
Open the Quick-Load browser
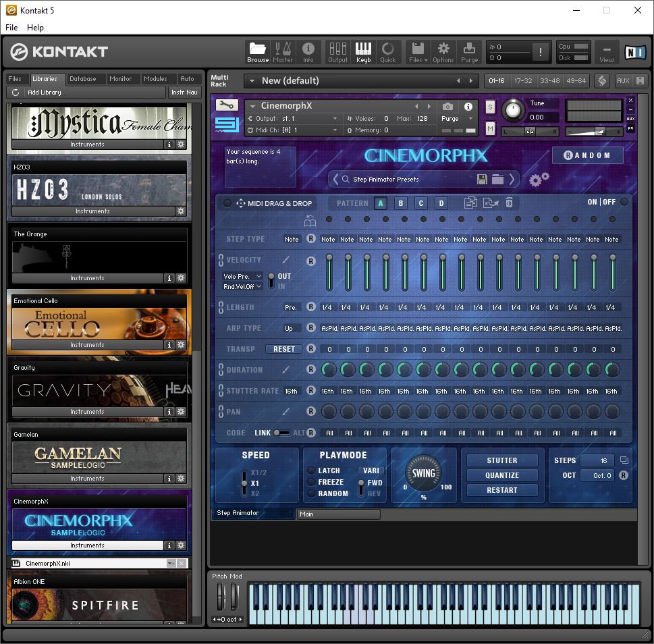click(x=388, y=52)
